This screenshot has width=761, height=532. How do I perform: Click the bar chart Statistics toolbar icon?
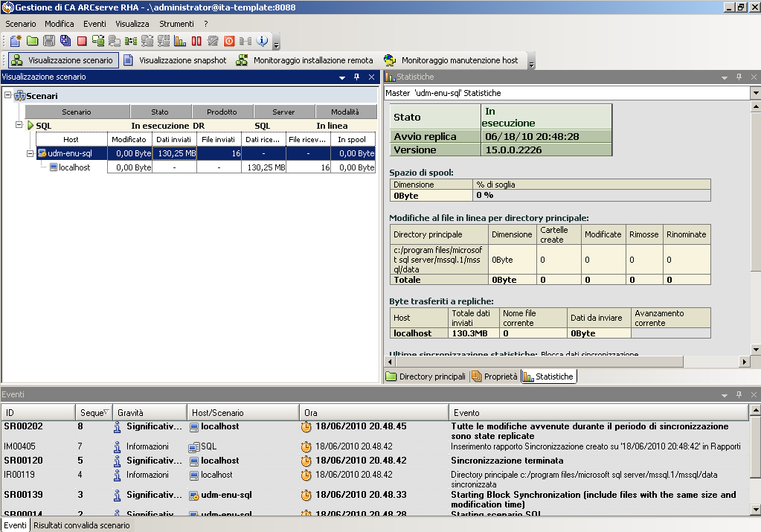click(x=179, y=41)
